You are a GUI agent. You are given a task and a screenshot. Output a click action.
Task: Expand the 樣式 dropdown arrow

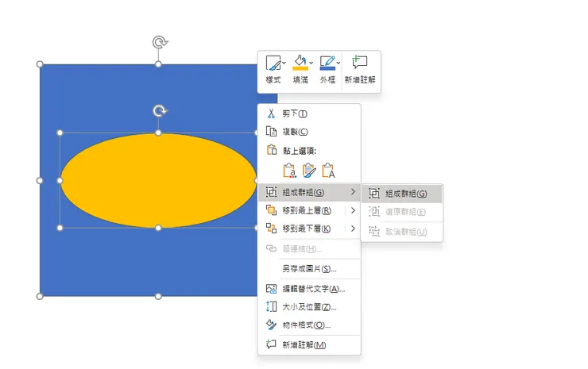point(284,63)
